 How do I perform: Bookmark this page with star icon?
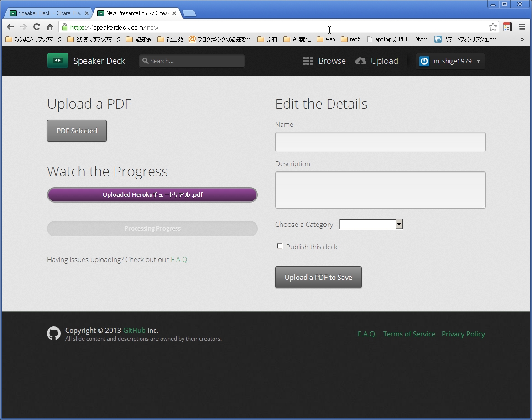pos(493,27)
